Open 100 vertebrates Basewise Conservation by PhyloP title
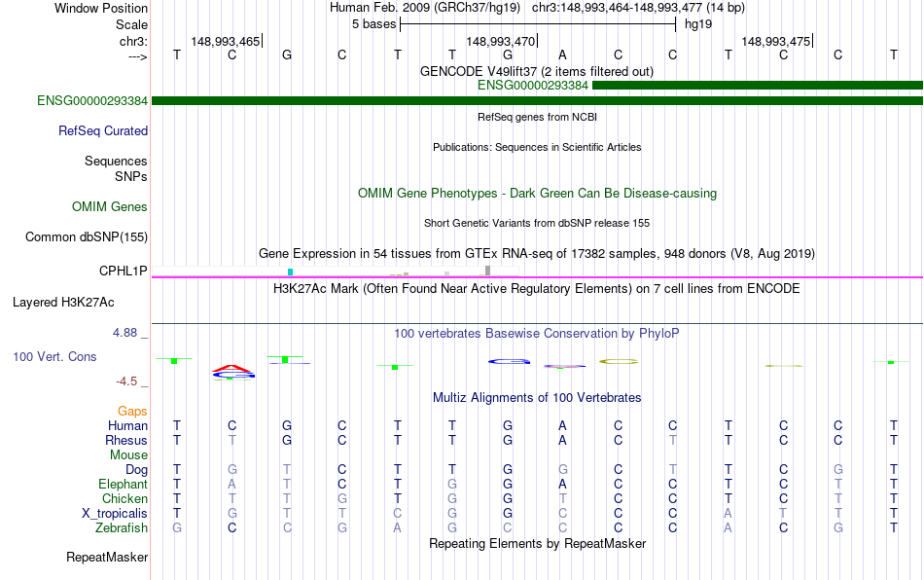The height and width of the screenshot is (580, 924). pos(537,334)
